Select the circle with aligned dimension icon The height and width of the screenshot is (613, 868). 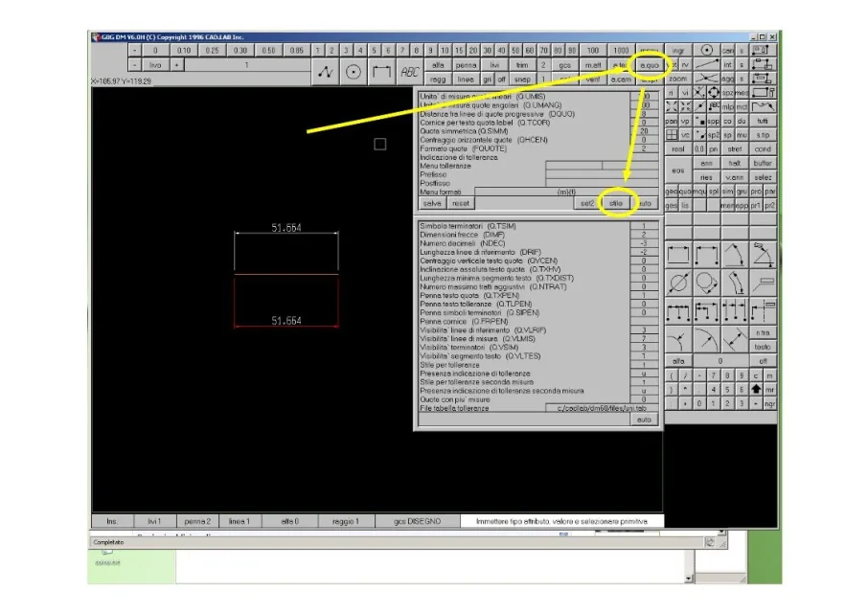click(706, 284)
